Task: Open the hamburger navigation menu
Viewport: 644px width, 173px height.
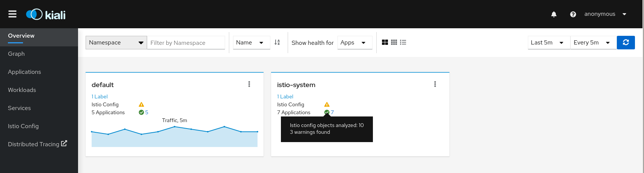Action: tap(12, 14)
